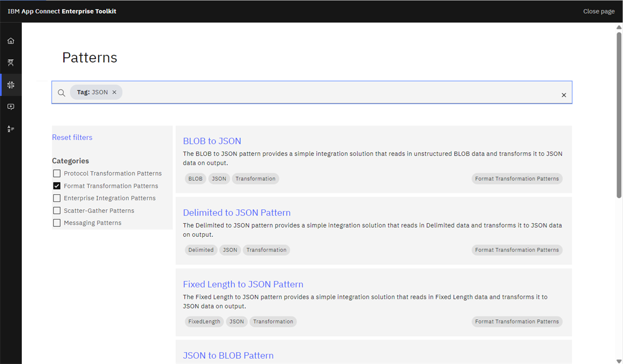Open the Home page from the sidebar
Viewport: 623px width, 364px height.
[x=10, y=40]
